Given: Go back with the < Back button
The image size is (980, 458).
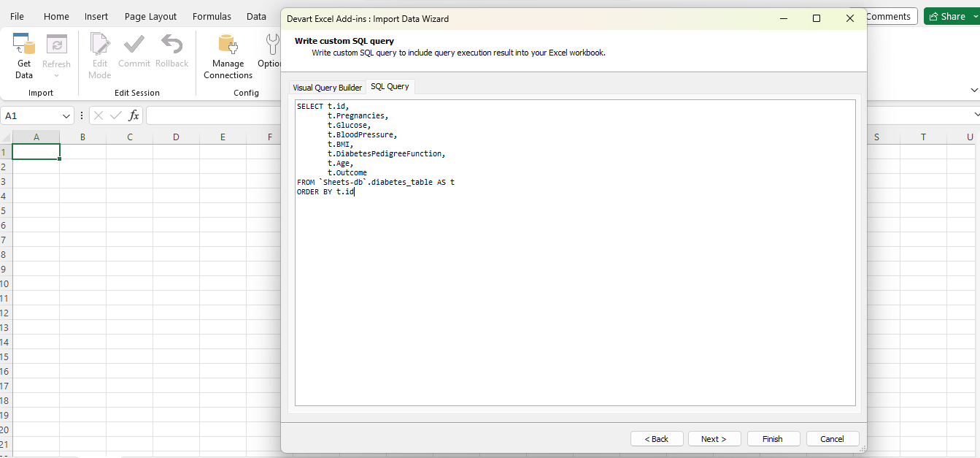Looking at the screenshot, I should click(657, 439).
